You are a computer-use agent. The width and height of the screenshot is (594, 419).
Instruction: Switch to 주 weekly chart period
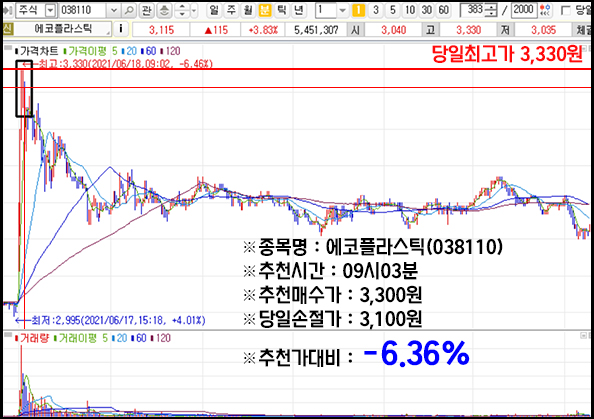tap(231, 10)
